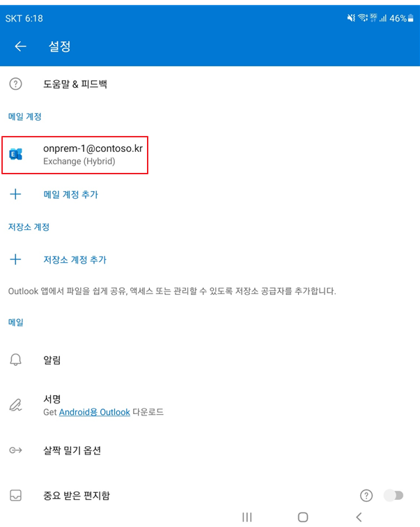
Task: Tap the back arrow in settings header
Action: 20,46
